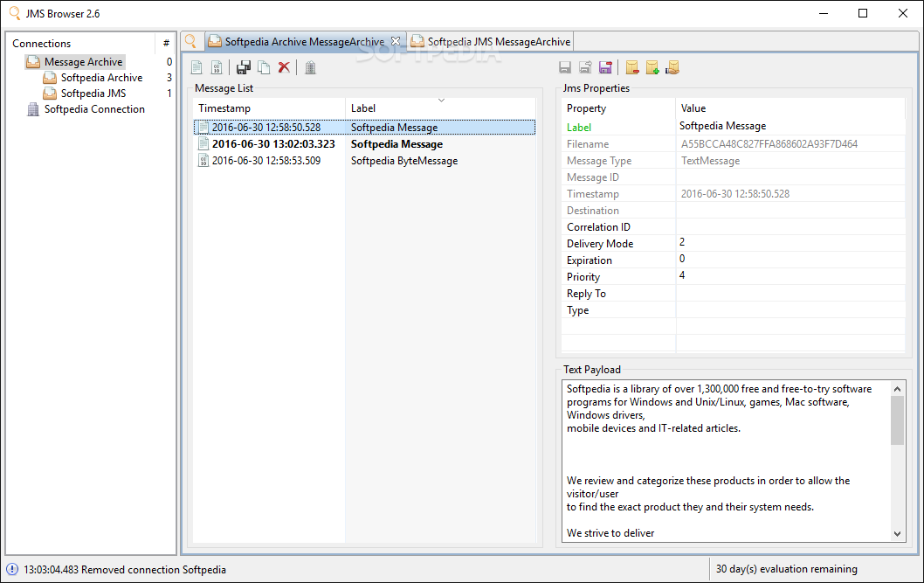Click the new text message document icon
Image resolution: width=924 pixels, height=583 pixels.
197,68
